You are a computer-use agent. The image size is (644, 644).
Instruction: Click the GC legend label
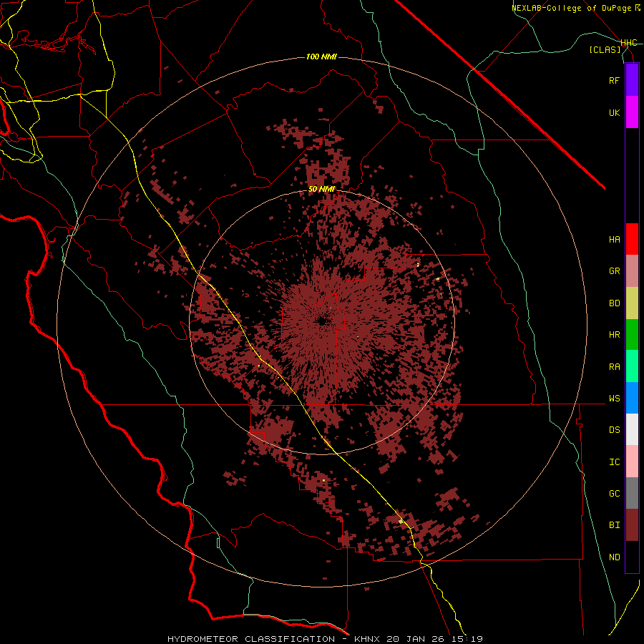point(614,494)
